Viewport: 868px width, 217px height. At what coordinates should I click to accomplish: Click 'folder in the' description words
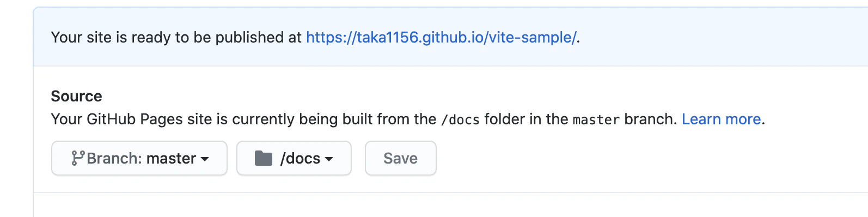point(526,119)
